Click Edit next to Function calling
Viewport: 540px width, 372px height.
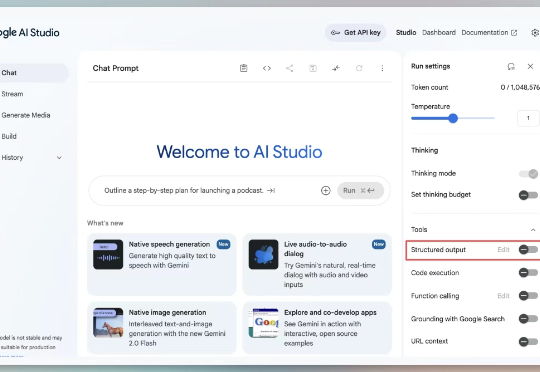pos(503,296)
